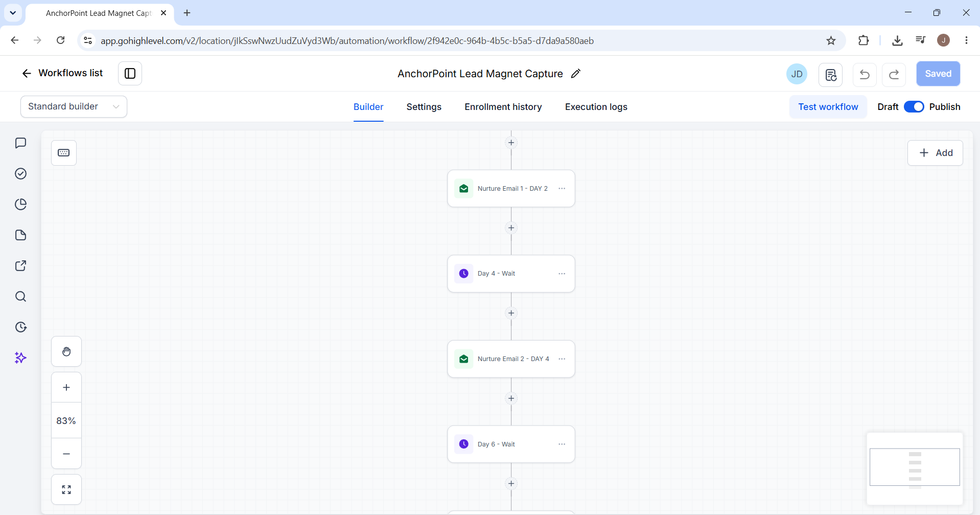Open the search magnifier sidebar icon
The image size is (980, 515).
point(20,297)
